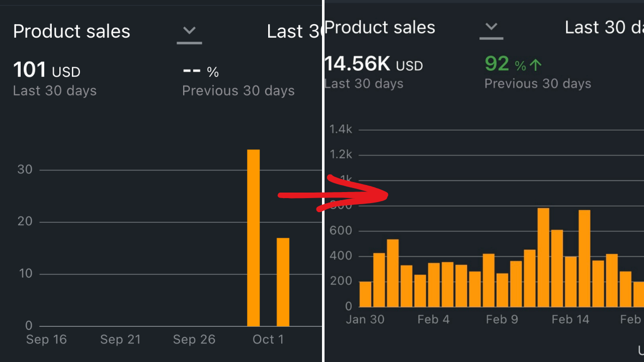Click the right Product sales heading
The width and height of the screenshot is (644, 362).
[x=380, y=27]
